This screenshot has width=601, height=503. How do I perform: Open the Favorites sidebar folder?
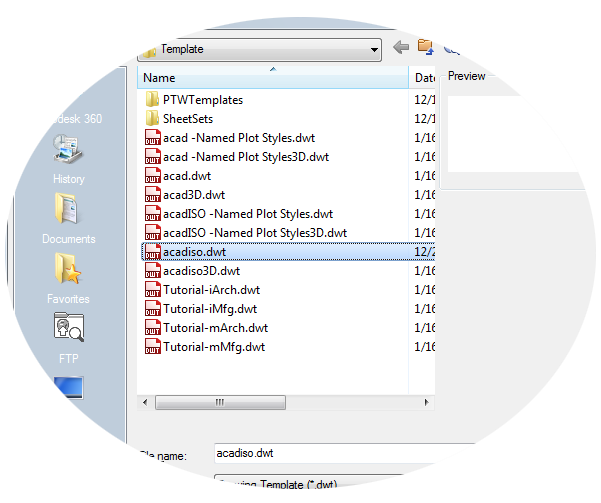click(x=68, y=278)
